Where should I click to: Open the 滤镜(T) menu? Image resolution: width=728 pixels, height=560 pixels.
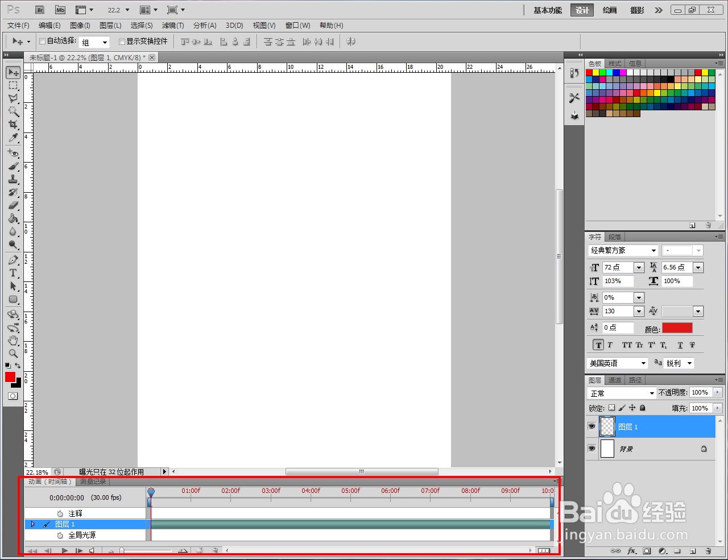(173, 26)
